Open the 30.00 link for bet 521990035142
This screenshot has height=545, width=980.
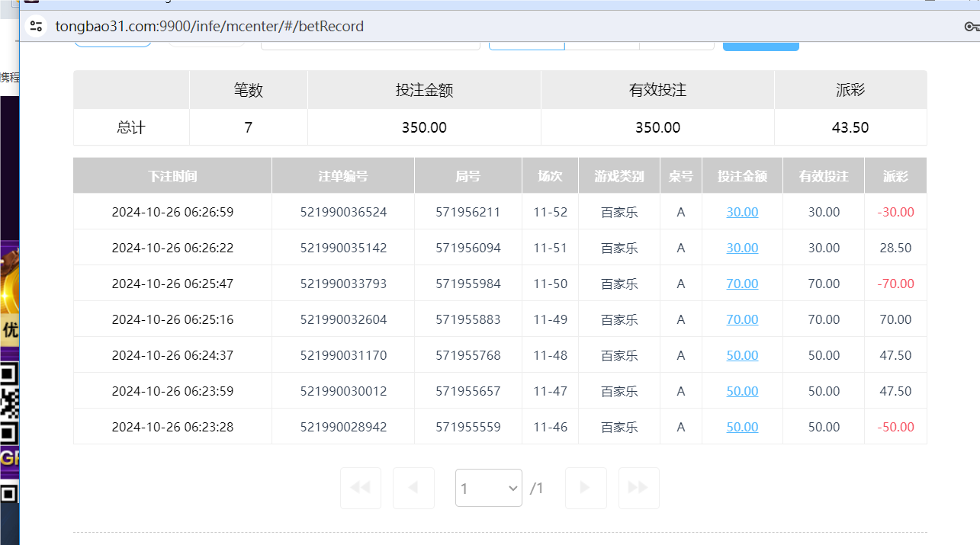(x=741, y=248)
